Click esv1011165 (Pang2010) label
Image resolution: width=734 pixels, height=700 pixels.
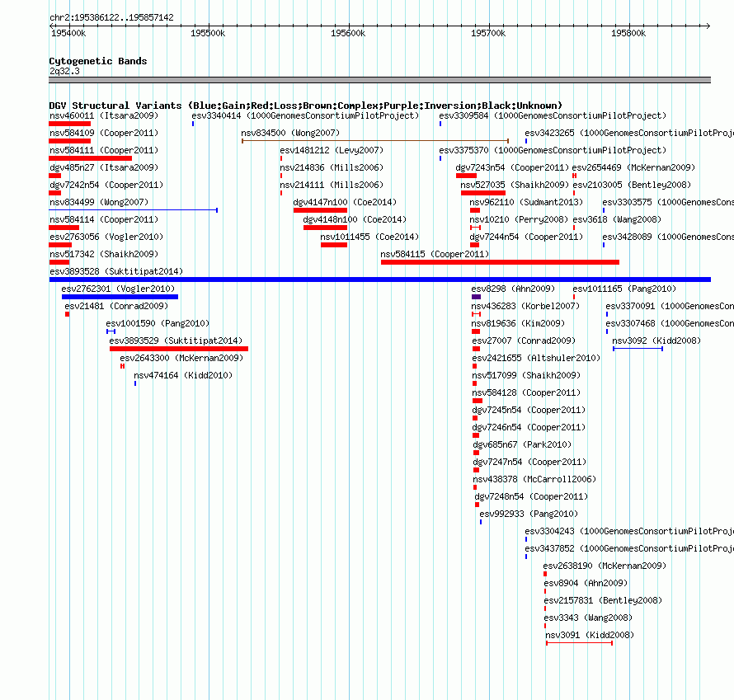[x=624, y=289]
